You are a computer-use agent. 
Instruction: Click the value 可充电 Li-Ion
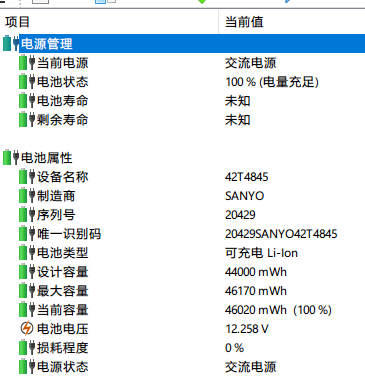point(261,253)
